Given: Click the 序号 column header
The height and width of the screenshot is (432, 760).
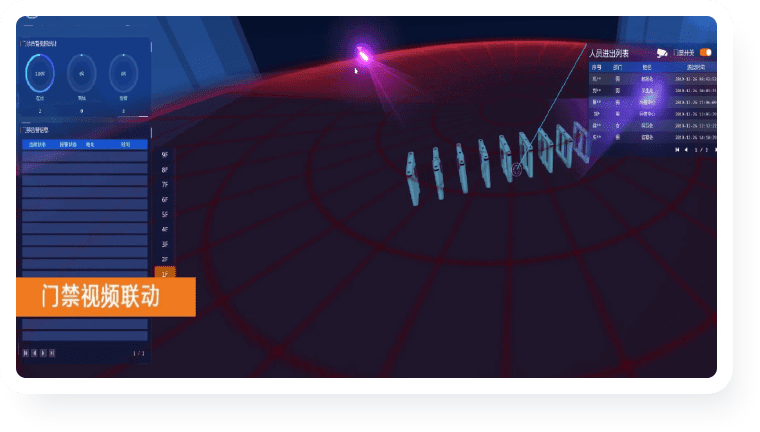Looking at the screenshot, I should pyautogui.click(x=597, y=67).
